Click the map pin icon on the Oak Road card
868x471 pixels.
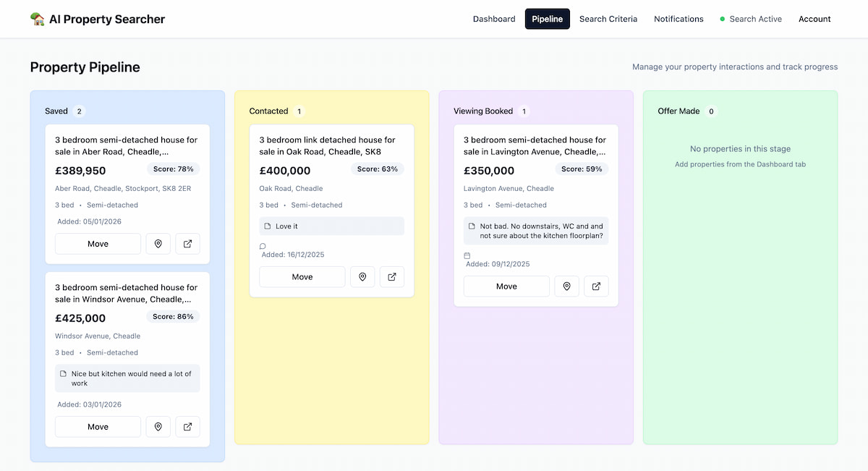pos(362,277)
